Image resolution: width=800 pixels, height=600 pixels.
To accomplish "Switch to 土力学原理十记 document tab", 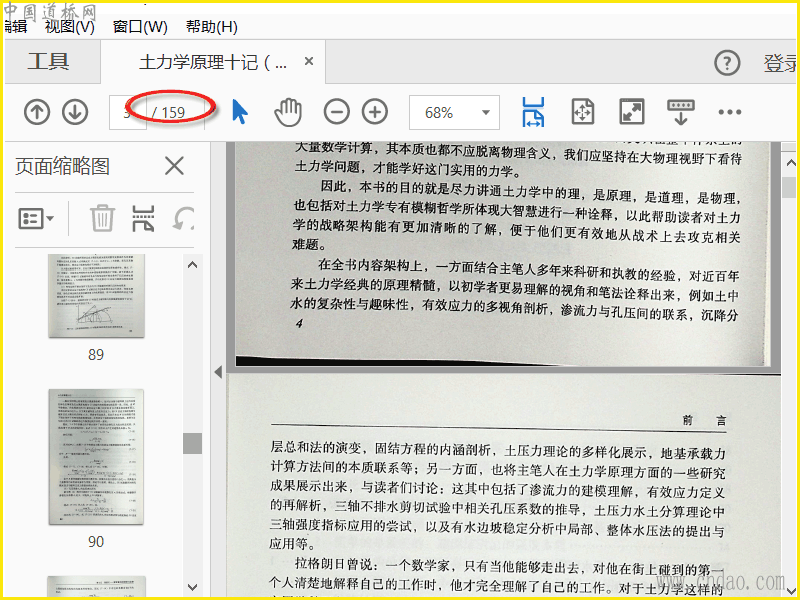I will 213,62.
